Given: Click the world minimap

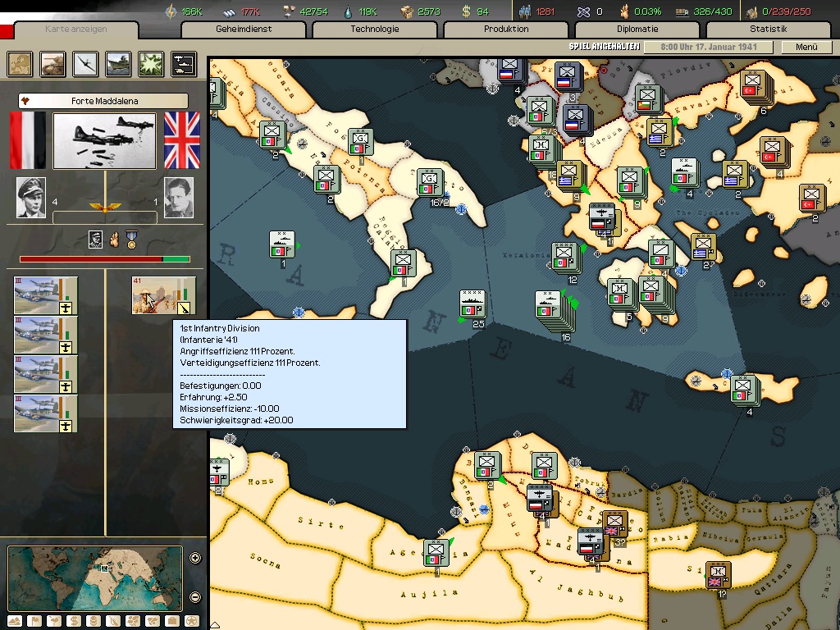Looking at the screenshot, I should coord(94,577).
